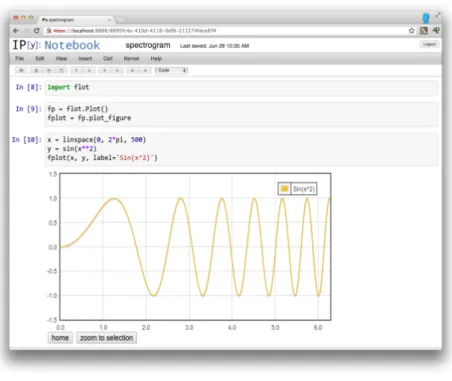452x381 pixels.
Task: Bookmark the page with the star icon
Action: coord(412,31)
